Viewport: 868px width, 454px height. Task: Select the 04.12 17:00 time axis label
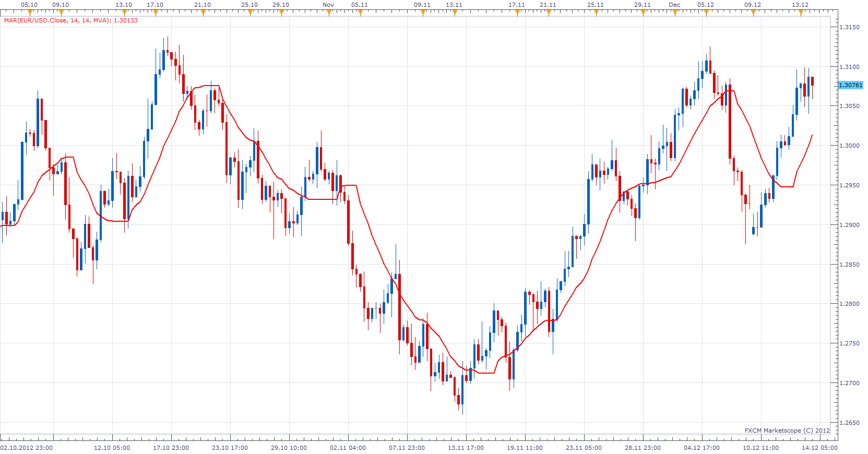(x=702, y=448)
